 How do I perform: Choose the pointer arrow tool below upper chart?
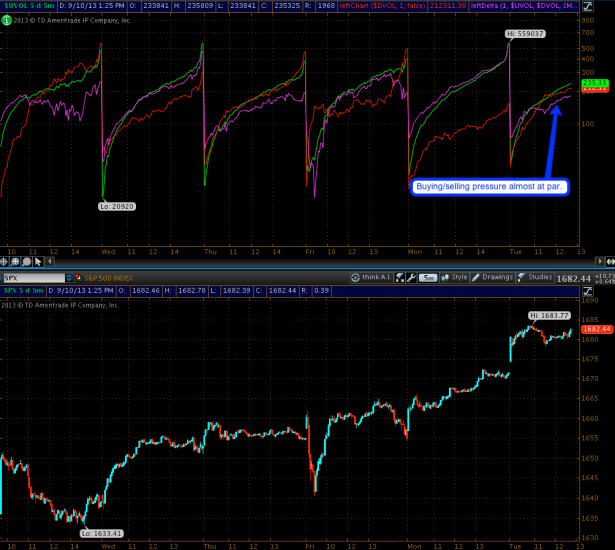38,262
